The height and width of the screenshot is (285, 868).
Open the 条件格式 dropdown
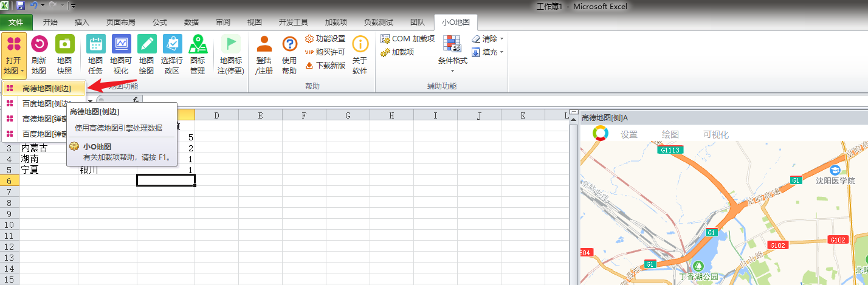click(x=452, y=55)
